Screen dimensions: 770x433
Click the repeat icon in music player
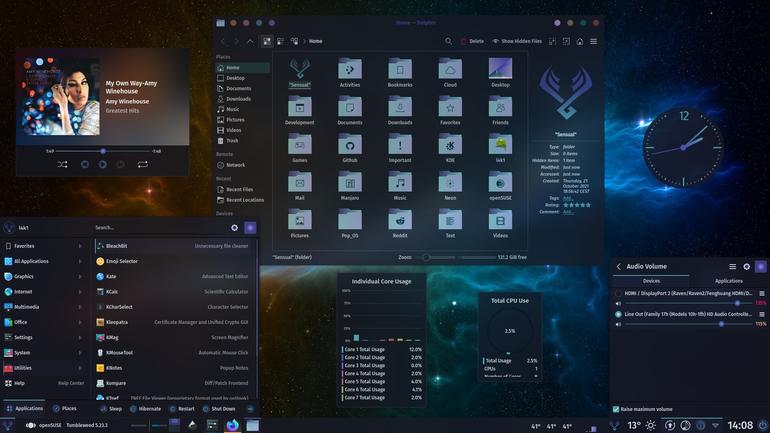pyautogui.click(x=142, y=164)
